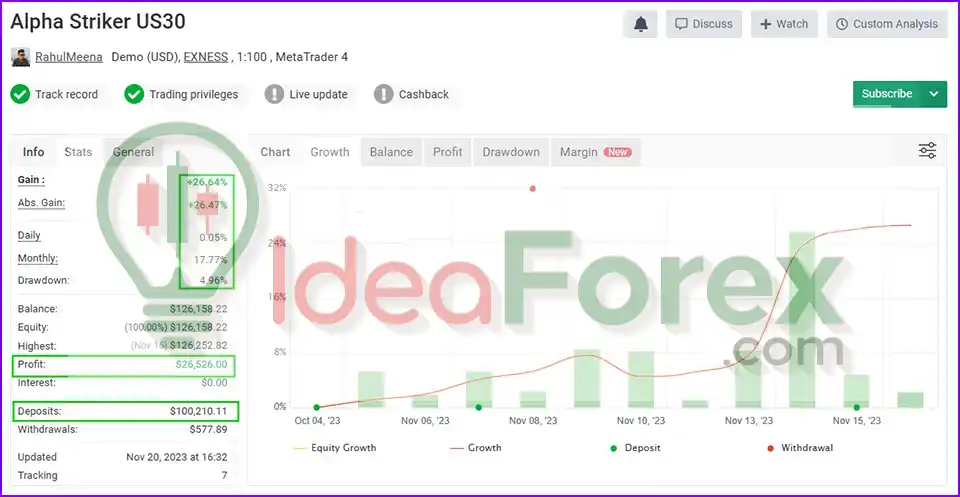Click the bell notification icon
Image resolution: width=960 pixels, height=497 pixels.
point(640,24)
